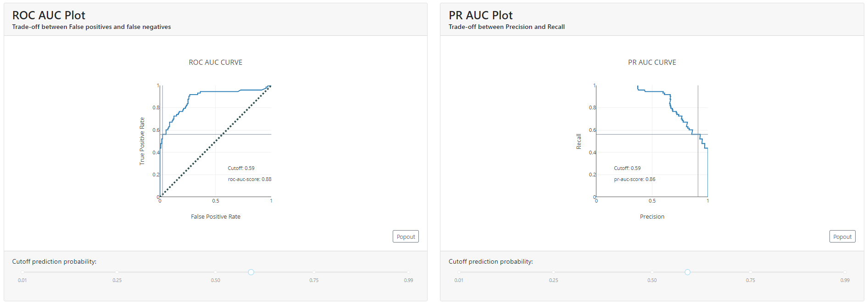
Task: Click the PR plot cutoff slider handle
Action: [687, 272]
